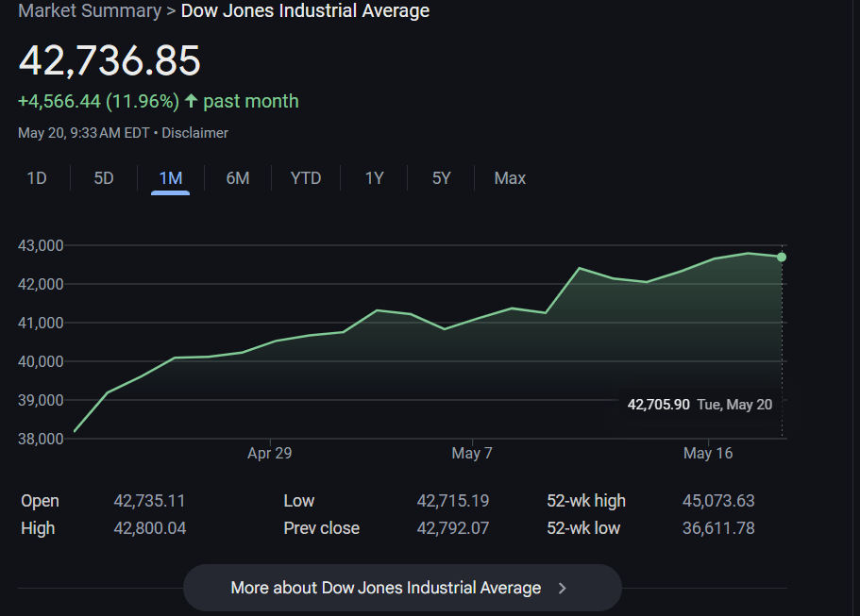
Task: Click the green endpoint dot on the chart line
Action: [782, 257]
